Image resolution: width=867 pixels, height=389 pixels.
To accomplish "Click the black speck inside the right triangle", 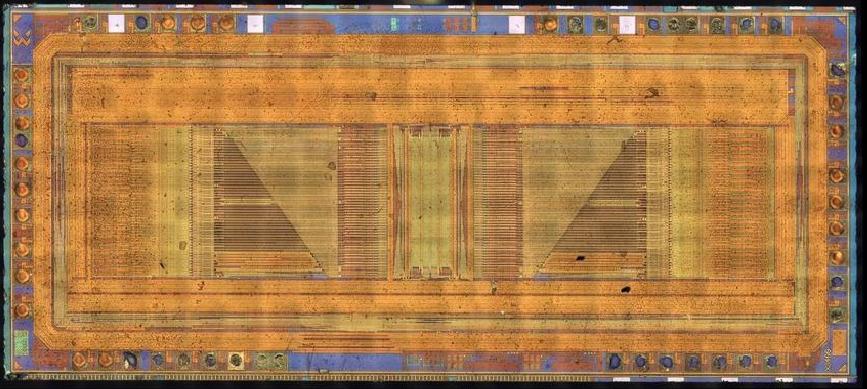I will point(581,257).
